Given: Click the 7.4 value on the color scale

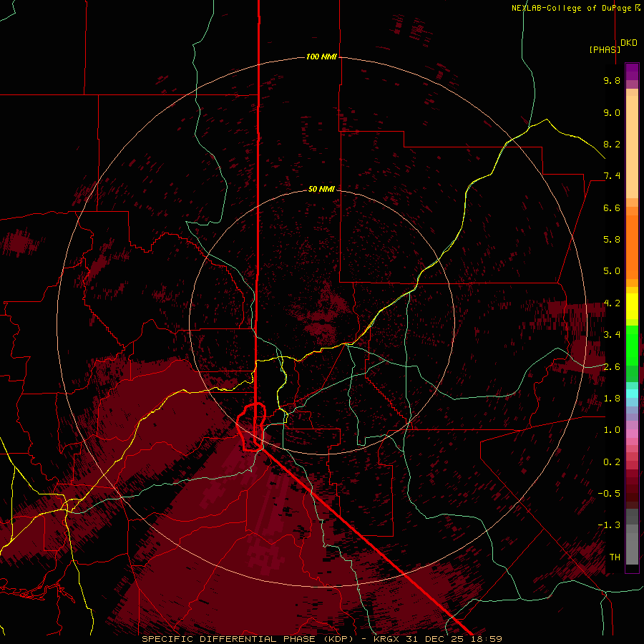Looking at the screenshot, I should (612, 176).
